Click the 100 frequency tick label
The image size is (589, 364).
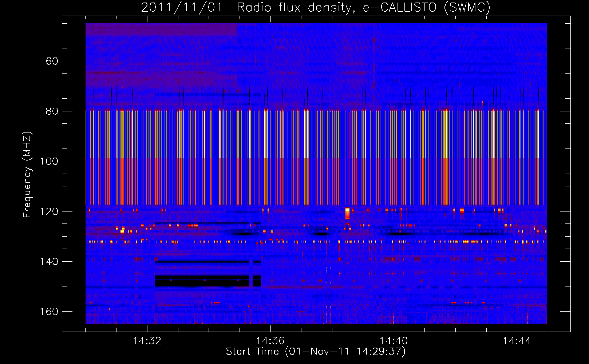49,161
